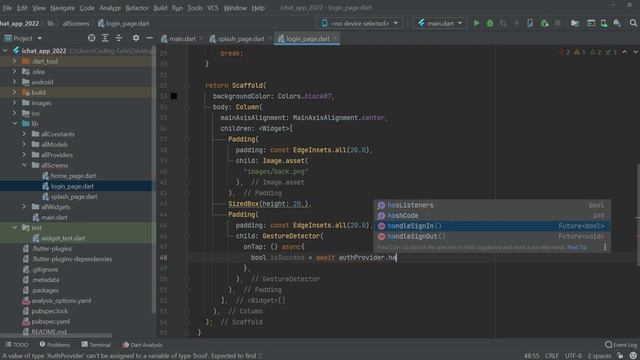Click the 48:55 caret position in status bar
This screenshot has height=360, width=640.
pos(531,356)
